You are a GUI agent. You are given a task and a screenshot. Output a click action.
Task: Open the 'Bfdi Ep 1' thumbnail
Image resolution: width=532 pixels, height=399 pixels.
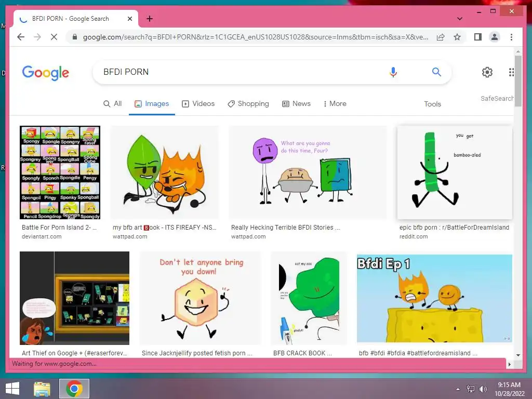pyautogui.click(x=434, y=299)
